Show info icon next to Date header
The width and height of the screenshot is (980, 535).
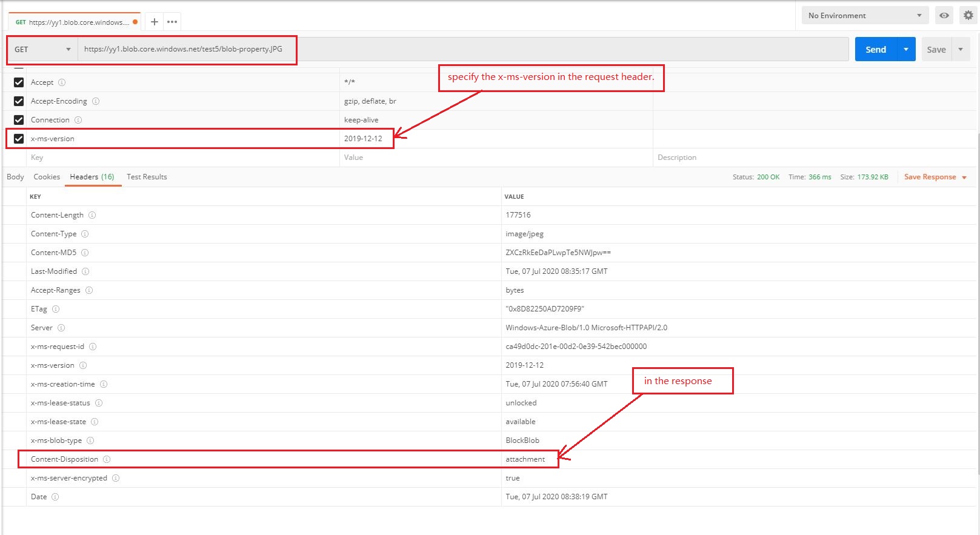pos(55,497)
